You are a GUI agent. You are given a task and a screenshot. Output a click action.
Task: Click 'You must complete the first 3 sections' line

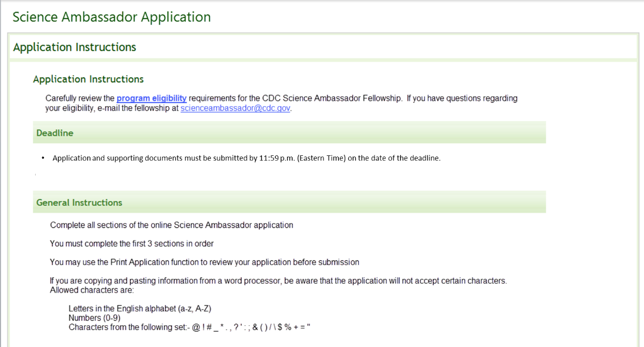tap(132, 244)
